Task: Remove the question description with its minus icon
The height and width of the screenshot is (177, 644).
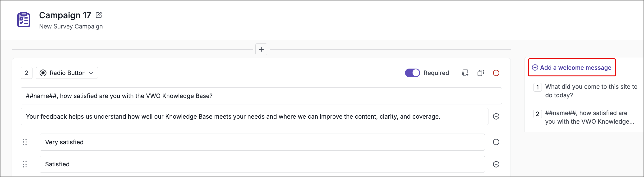Action: point(496,116)
